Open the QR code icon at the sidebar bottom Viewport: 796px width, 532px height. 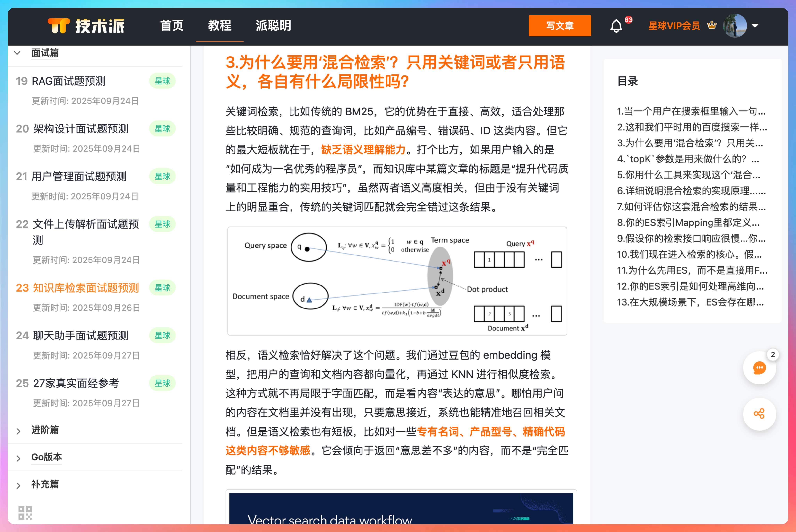pyautogui.click(x=25, y=513)
